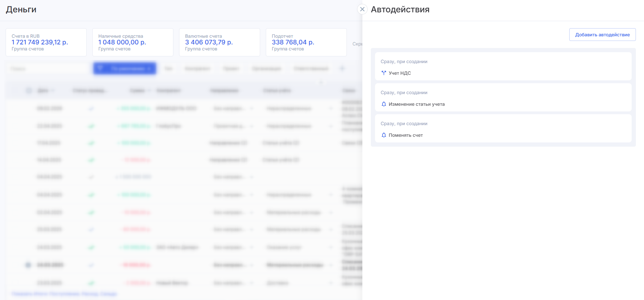This screenshot has height=300, width=644.
Task: Open the Поменять счет auto-action
Action: pyautogui.click(x=503, y=129)
